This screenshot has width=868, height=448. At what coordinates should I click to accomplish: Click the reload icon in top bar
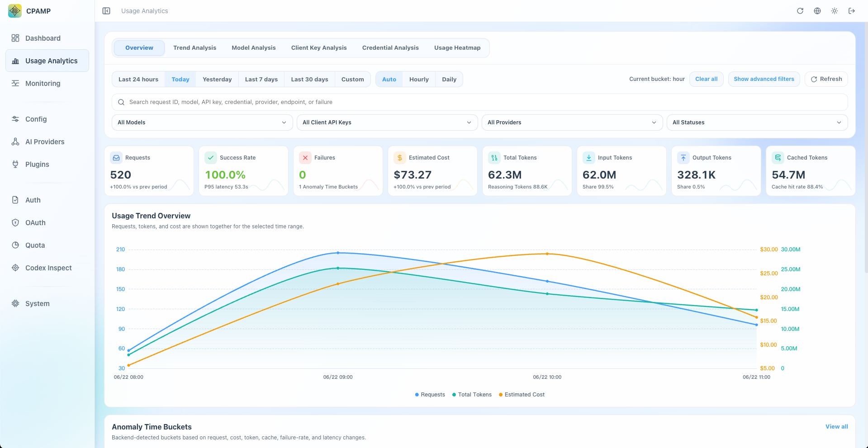click(800, 11)
